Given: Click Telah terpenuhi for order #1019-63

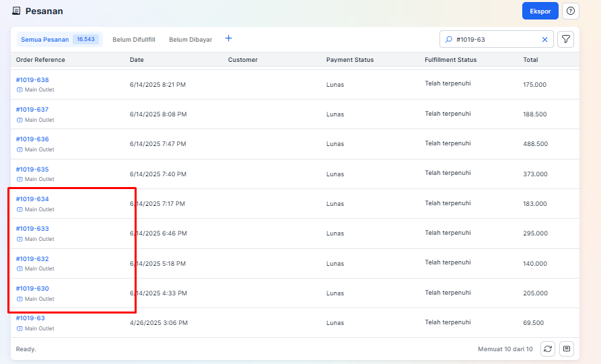Looking at the screenshot, I should tap(448, 322).
